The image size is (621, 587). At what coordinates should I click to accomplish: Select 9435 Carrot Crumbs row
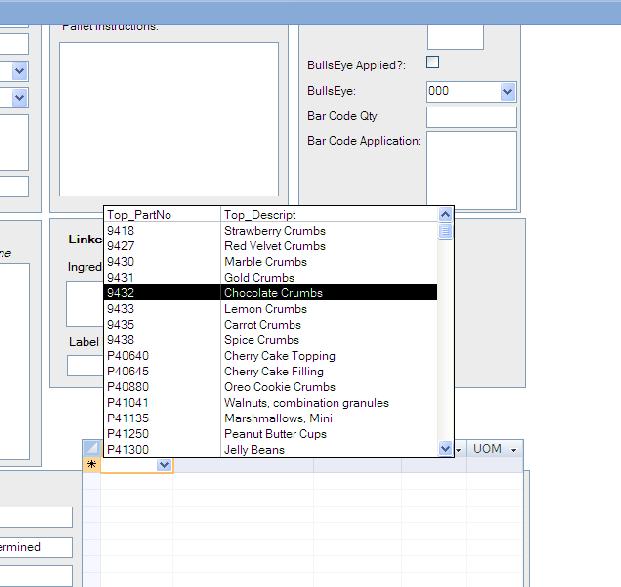click(270, 324)
